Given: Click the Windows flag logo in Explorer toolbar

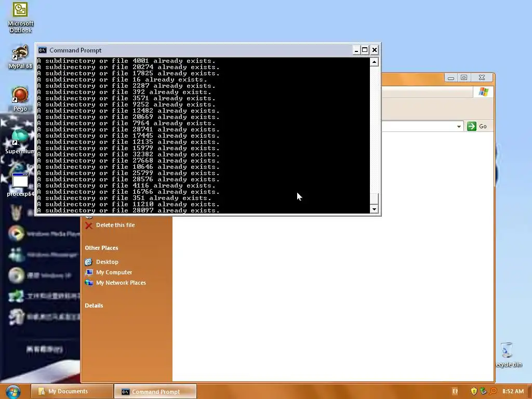Looking at the screenshot, I should pyautogui.click(x=484, y=92).
